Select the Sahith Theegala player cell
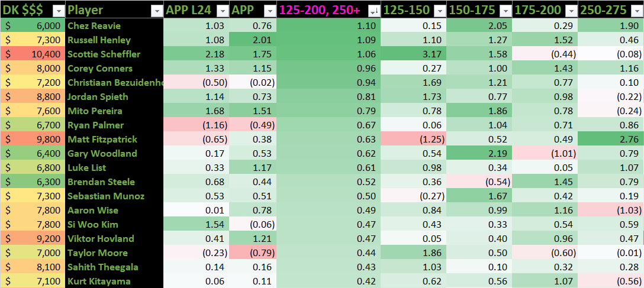 click(114, 267)
